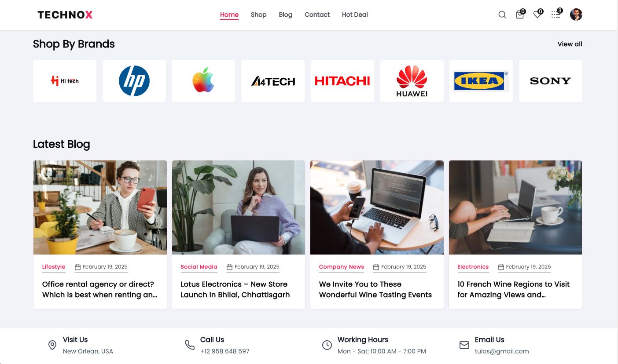Image resolution: width=618 pixels, height=364 pixels.
Task: Open the Lotus Electronics blog post title
Action: coord(235,289)
